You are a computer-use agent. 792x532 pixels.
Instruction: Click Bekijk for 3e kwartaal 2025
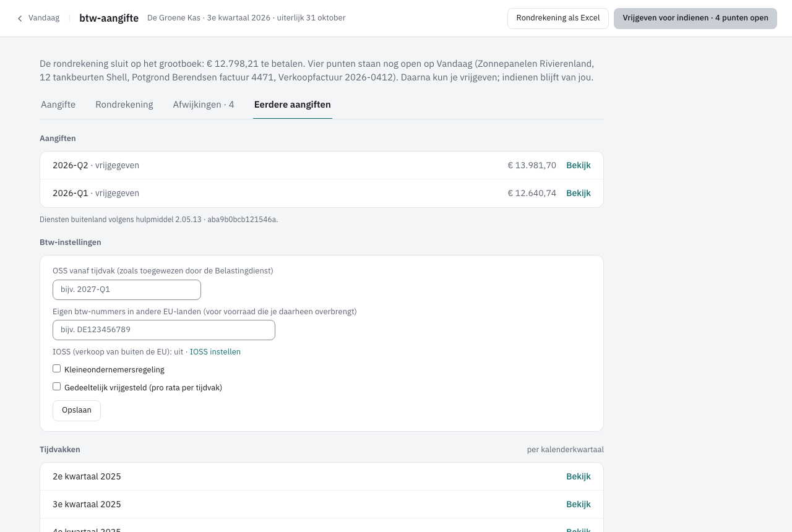pyautogui.click(x=579, y=504)
